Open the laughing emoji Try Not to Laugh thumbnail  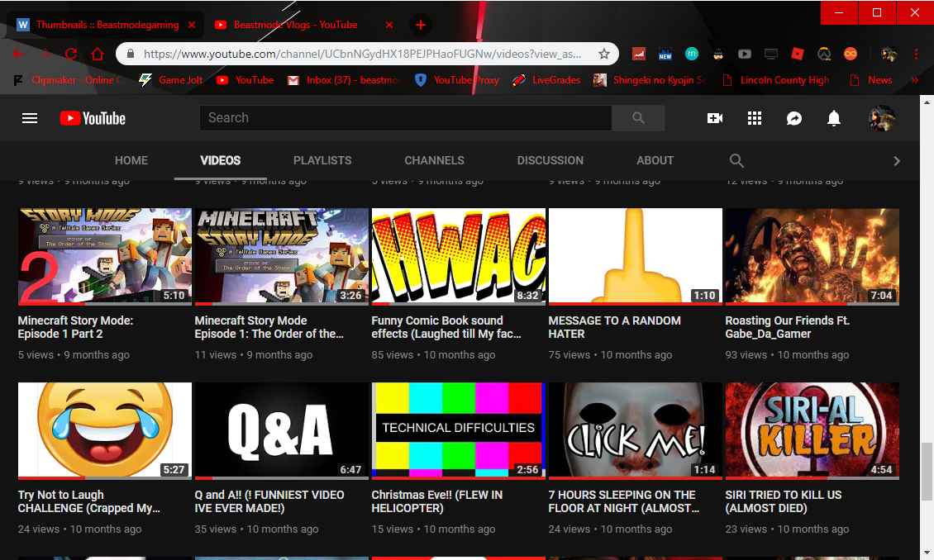[x=105, y=431]
